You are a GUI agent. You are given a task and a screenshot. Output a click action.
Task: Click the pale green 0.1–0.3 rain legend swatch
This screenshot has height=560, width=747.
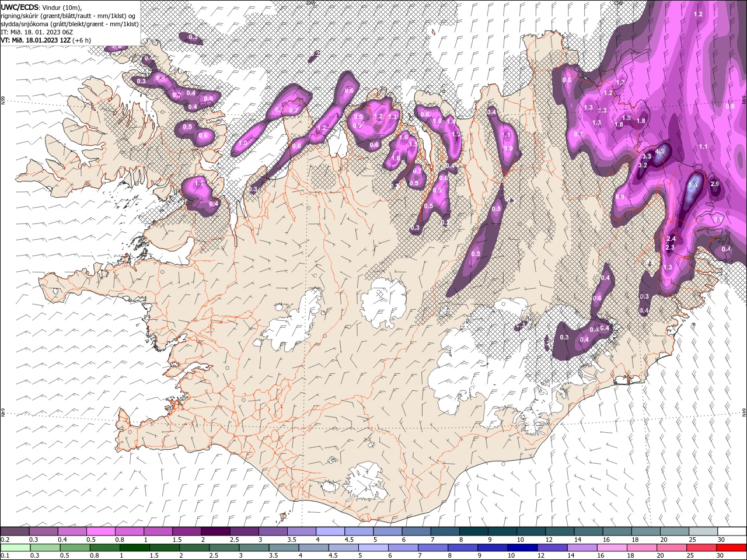coord(15,548)
